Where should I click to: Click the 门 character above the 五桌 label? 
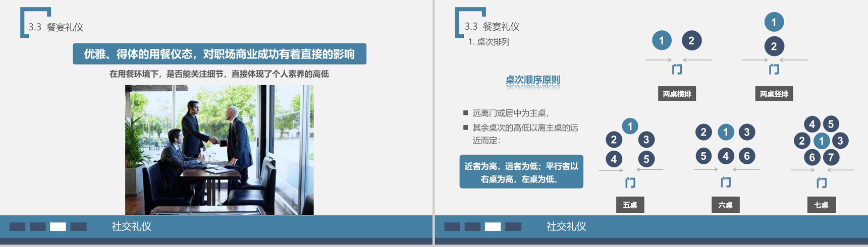coord(630,182)
